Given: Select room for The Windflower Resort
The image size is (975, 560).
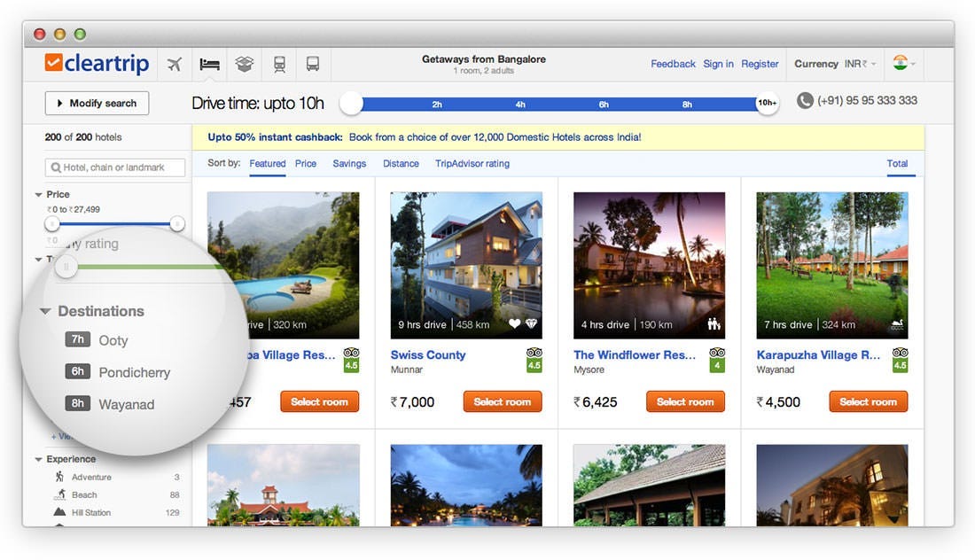Looking at the screenshot, I should tap(685, 401).
